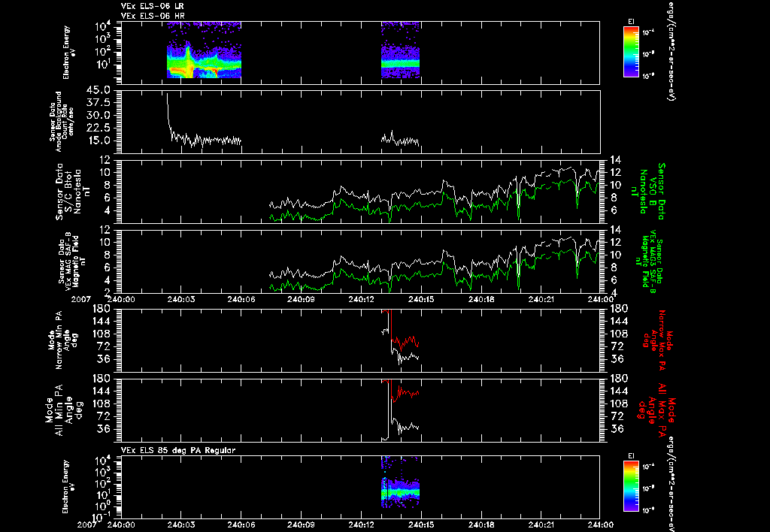This screenshot has width=770, height=532.
Task: Click "240:00" on the bottom time axis
Action: tap(121, 524)
